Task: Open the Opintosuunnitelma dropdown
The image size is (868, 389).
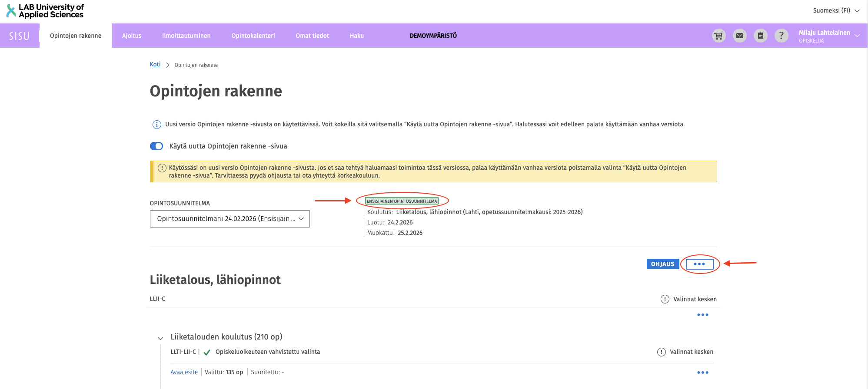Action: click(229, 219)
